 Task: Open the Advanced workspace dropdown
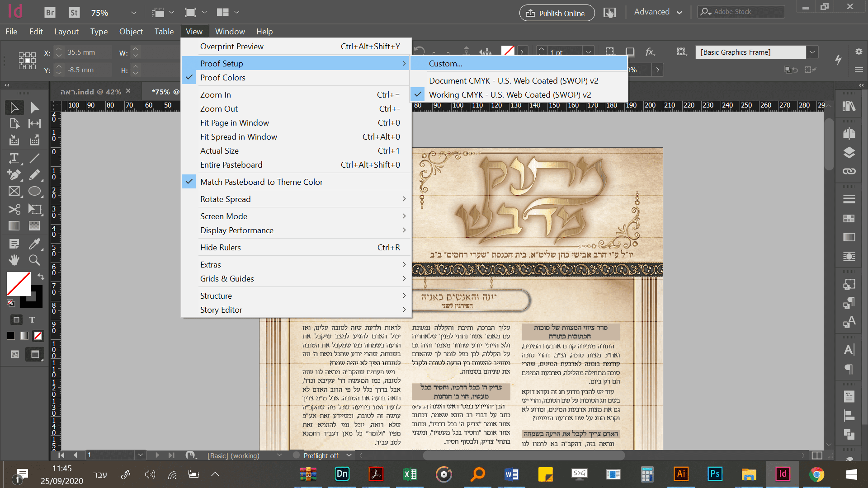[658, 12]
